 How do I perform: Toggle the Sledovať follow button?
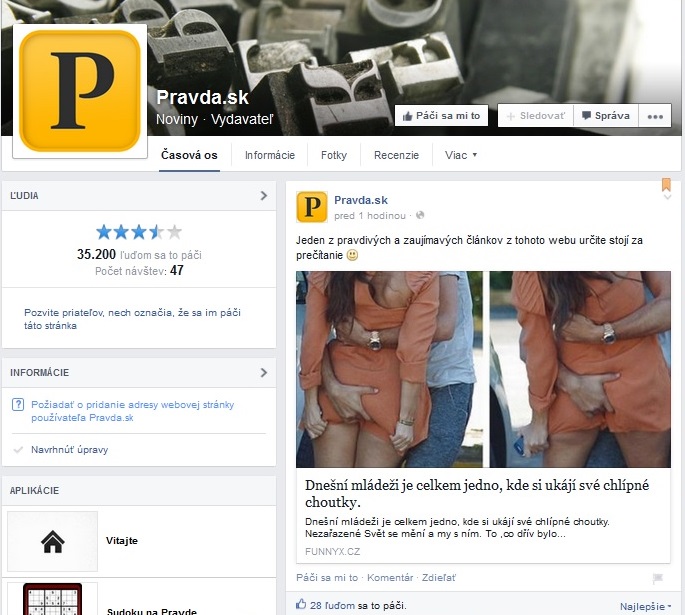(535, 116)
